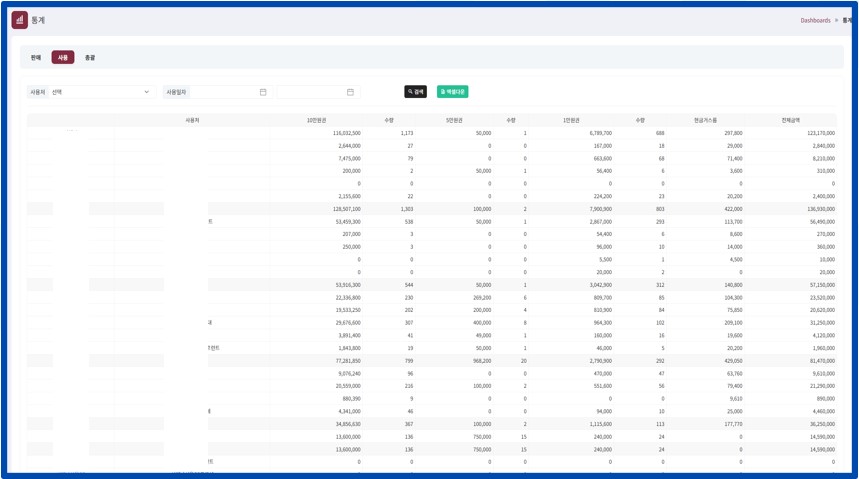Click the 사용처 column header
The height and width of the screenshot is (479, 859).
coord(192,120)
